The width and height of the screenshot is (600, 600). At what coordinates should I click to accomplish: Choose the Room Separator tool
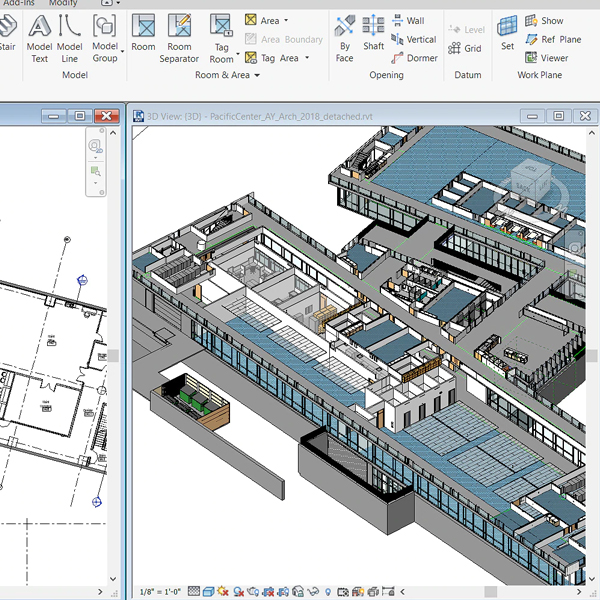179,36
